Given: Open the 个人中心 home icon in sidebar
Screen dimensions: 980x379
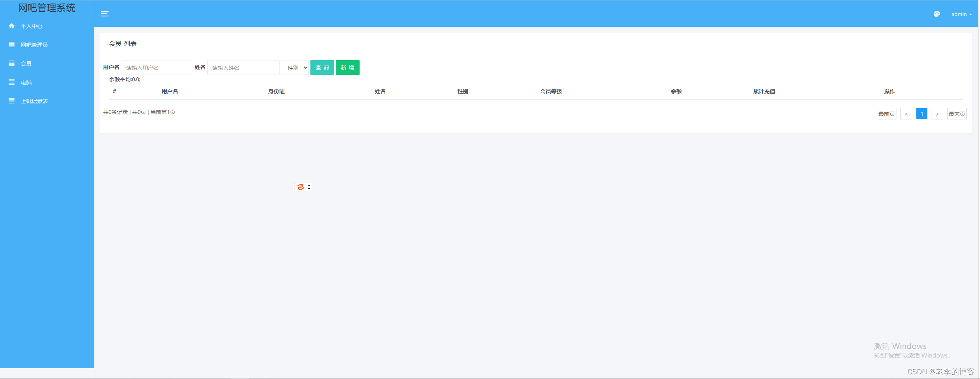Looking at the screenshot, I should tap(11, 26).
